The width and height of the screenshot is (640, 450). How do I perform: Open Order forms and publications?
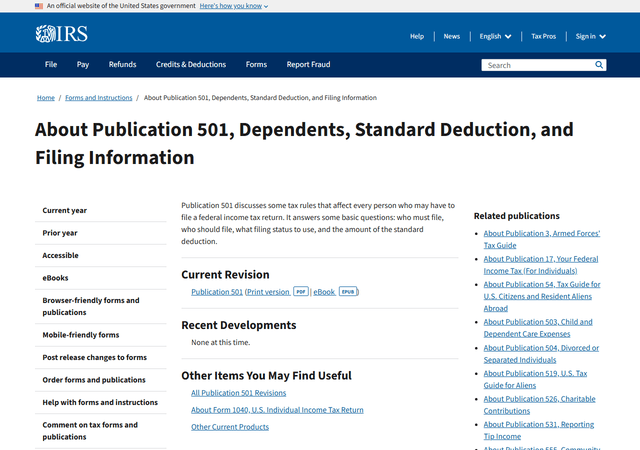pos(101,380)
